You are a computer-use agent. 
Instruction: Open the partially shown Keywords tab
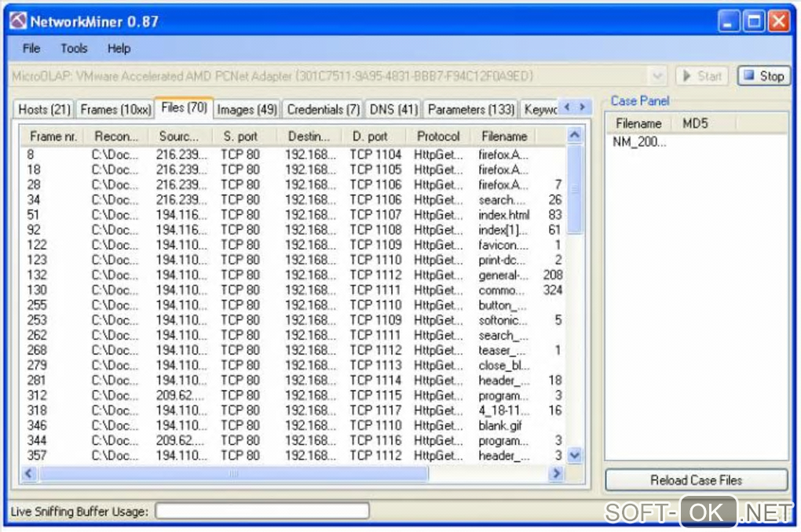click(x=539, y=109)
